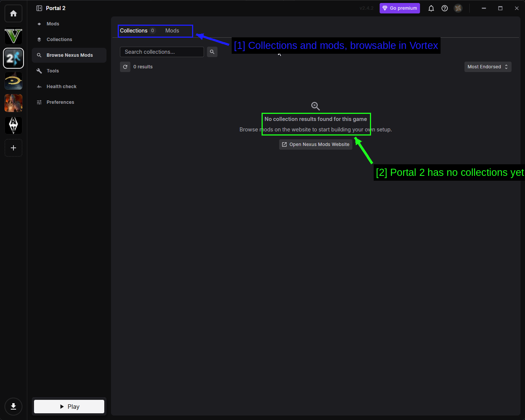Open the Collections page in sidebar
Image resolution: width=525 pixels, height=420 pixels.
click(x=69, y=40)
